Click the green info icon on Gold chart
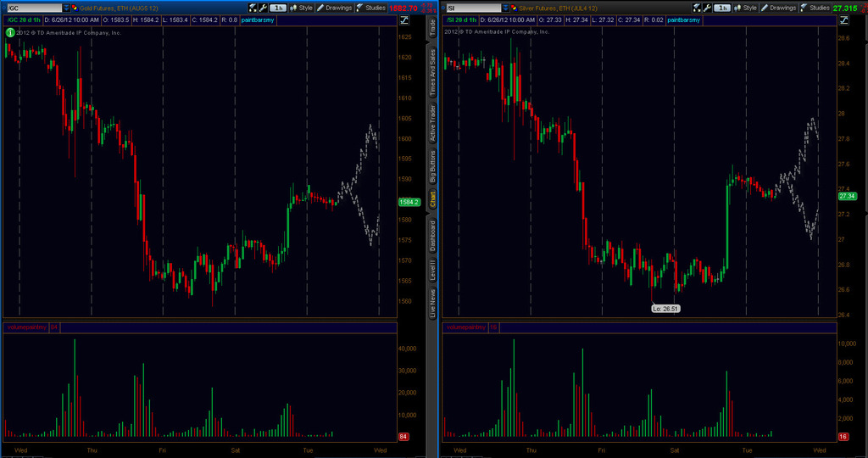The image size is (868, 458). pos(10,33)
